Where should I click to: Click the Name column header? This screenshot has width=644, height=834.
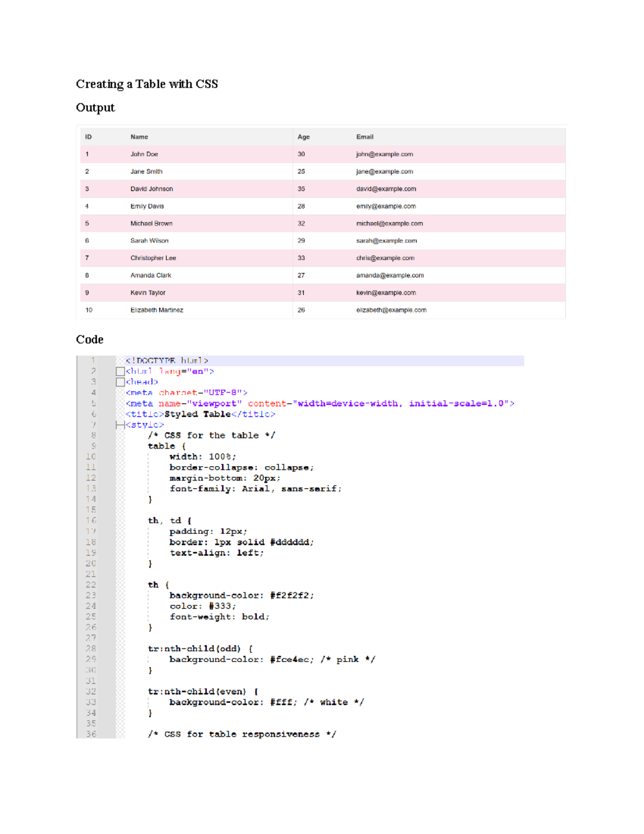pyautogui.click(x=139, y=136)
